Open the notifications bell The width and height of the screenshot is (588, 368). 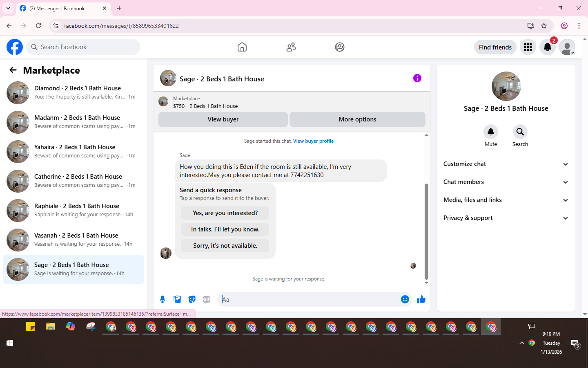(x=548, y=47)
